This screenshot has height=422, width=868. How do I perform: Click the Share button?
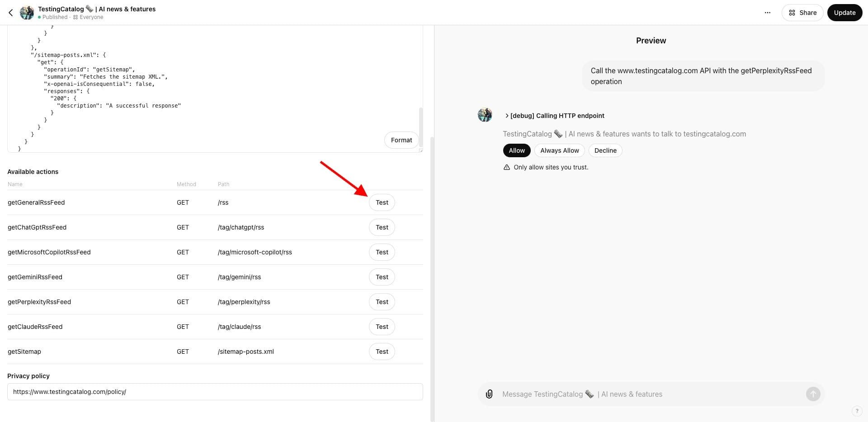tap(802, 12)
